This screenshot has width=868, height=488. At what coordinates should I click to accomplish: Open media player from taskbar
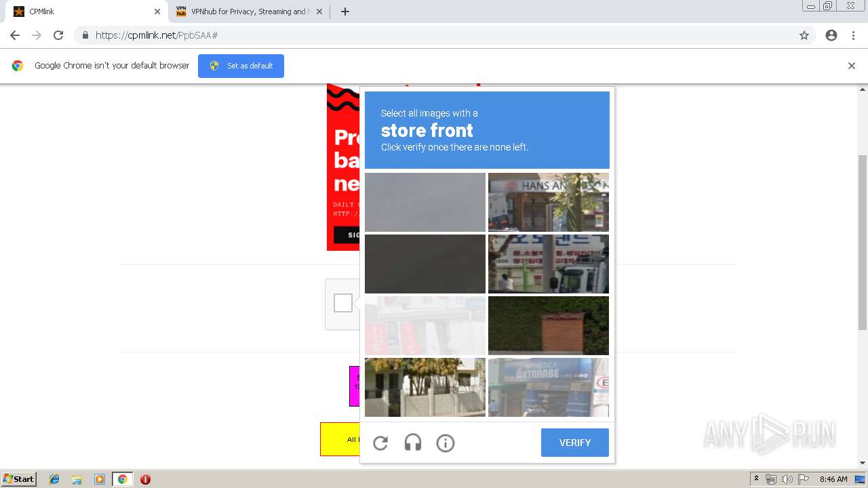point(100,479)
